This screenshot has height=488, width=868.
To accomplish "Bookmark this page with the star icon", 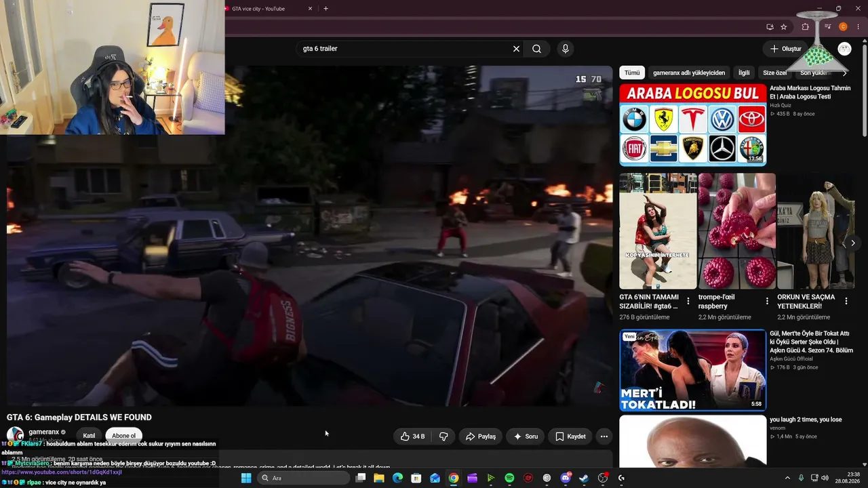I will pyautogui.click(x=784, y=27).
